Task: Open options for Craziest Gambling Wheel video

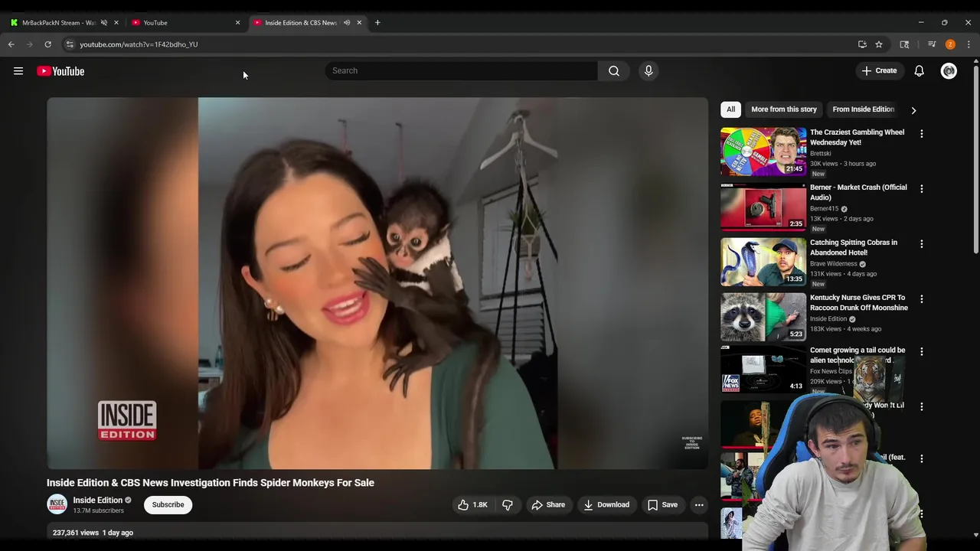Action: tap(922, 133)
